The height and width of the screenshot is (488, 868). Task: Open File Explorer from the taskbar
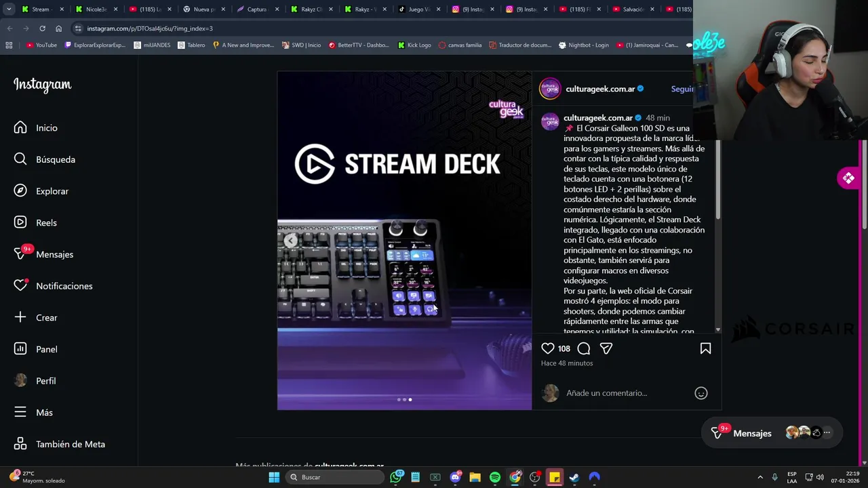(475, 477)
